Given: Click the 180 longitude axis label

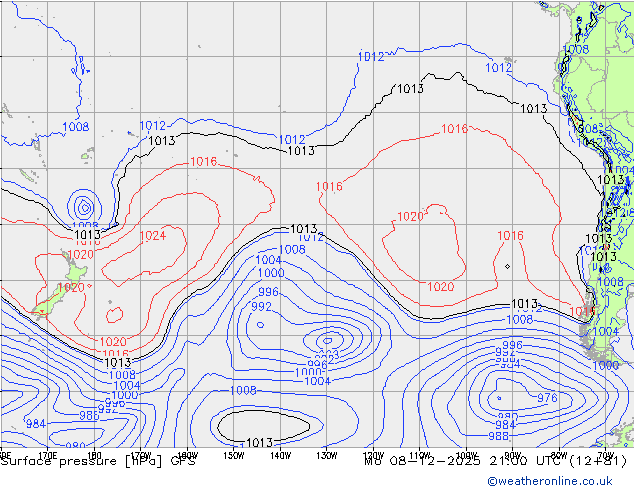Looking at the screenshot, I should [x=94, y=455].
